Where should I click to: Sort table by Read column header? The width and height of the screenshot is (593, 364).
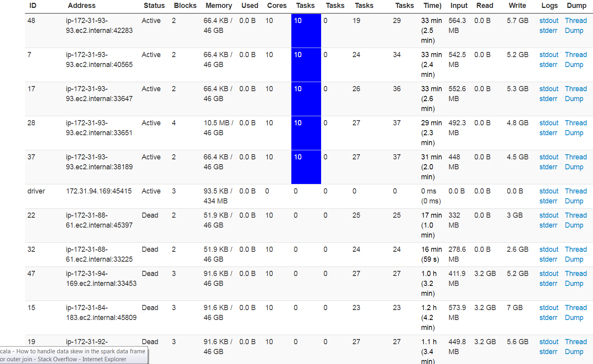point(485,6)
